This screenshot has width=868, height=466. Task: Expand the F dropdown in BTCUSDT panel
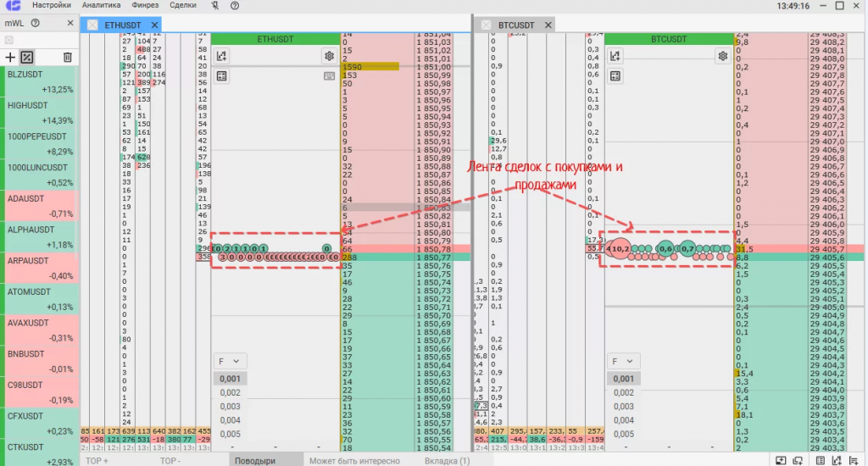(x=622, y=362)
